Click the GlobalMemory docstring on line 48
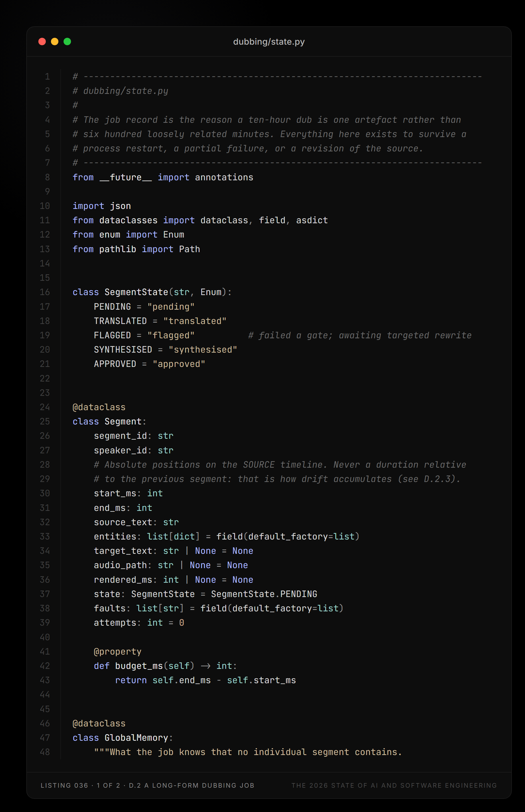Viewport: 525px width, 812px height. click(x=248, y=752)
